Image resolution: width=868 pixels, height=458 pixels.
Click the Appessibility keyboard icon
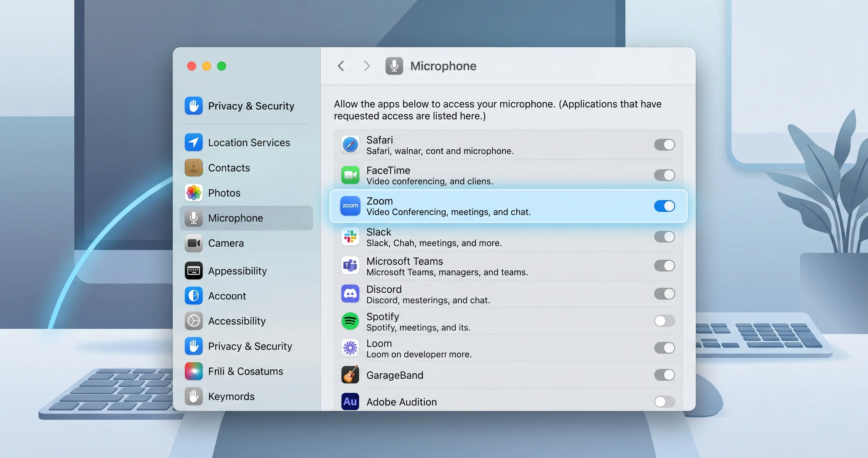click(x=194, y=271)
